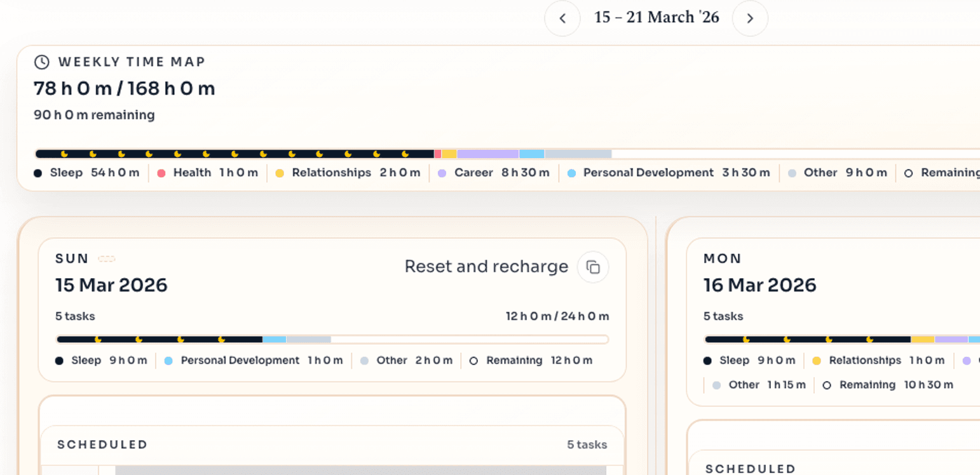The width and height of the screenshot is (980, 475).
Task: Open the previous week with the left chevron
Action: (x=562, y=18)
